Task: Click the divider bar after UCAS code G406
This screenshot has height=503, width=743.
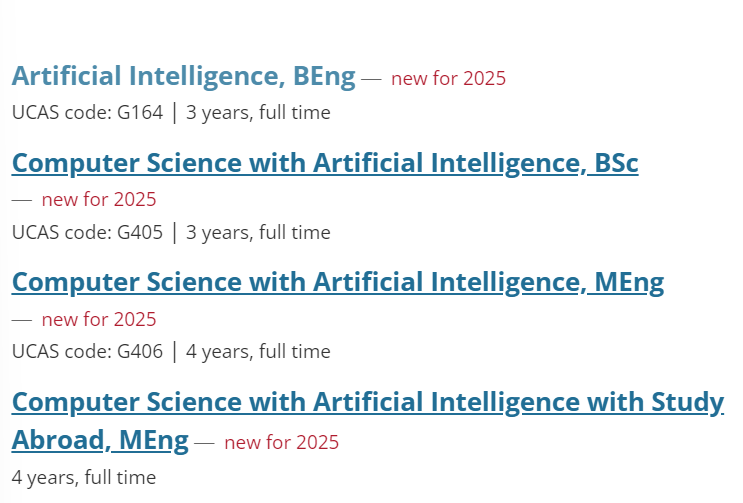Action: [x=175, y=352]
